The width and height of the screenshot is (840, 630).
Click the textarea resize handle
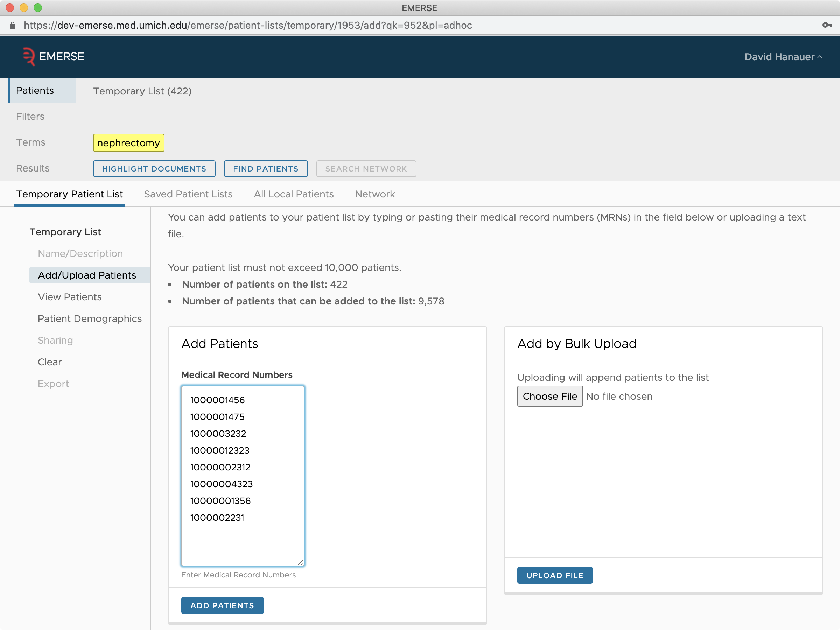[300, 562]
